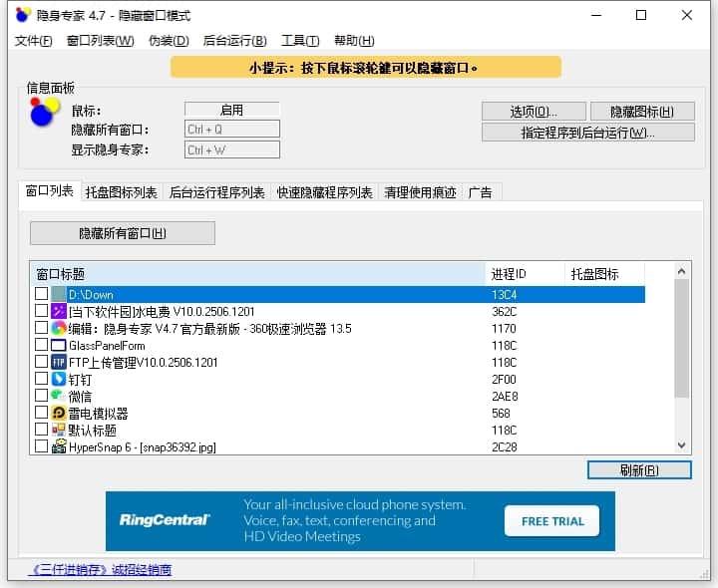
Task: Click the purple 冰电贵 software icon
Action: pos(59,311)
